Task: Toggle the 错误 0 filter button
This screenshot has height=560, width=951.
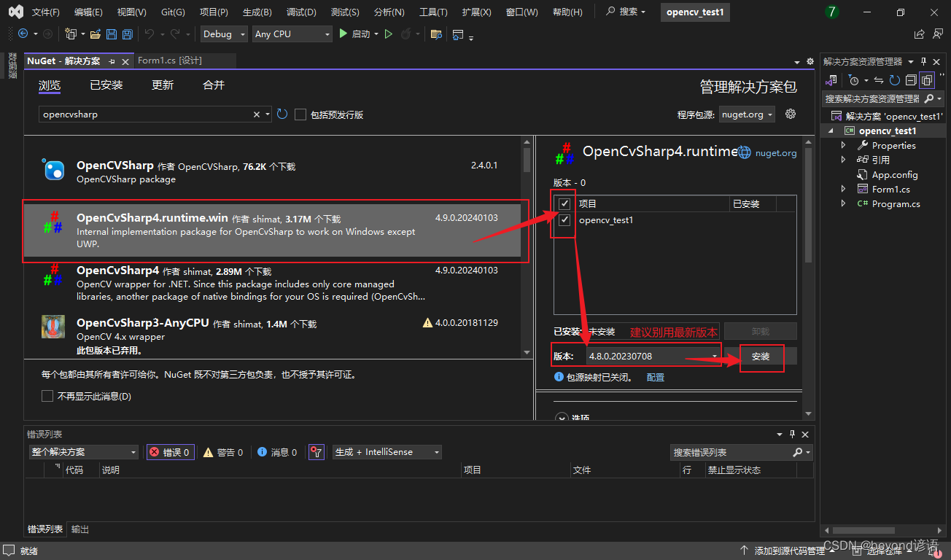Action: 170,452
